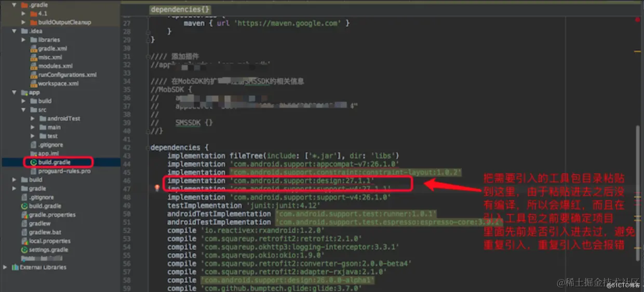
Task: Click .gitignore file icon below gradle folder
Action: (x=24, y=197)
